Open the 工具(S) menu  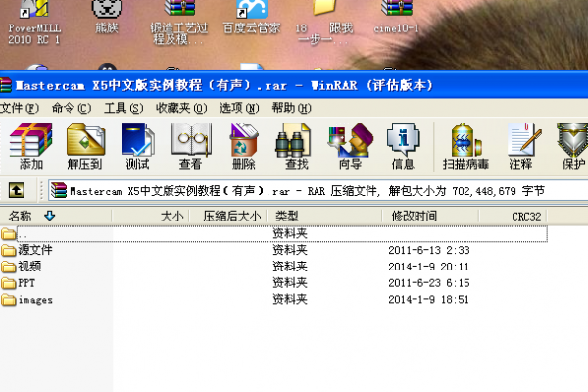click(123, 109)
